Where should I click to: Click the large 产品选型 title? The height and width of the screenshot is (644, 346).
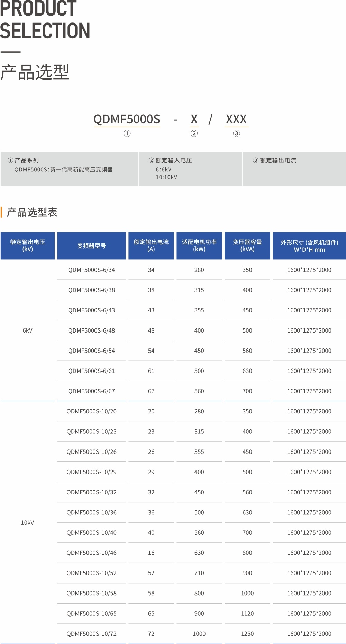(x=35, y=72)
